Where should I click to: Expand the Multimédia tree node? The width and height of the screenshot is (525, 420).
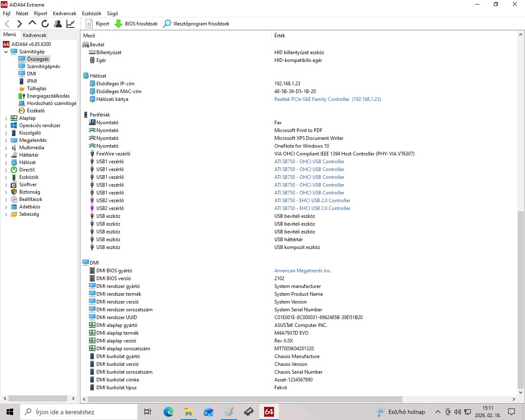[6, 148]
